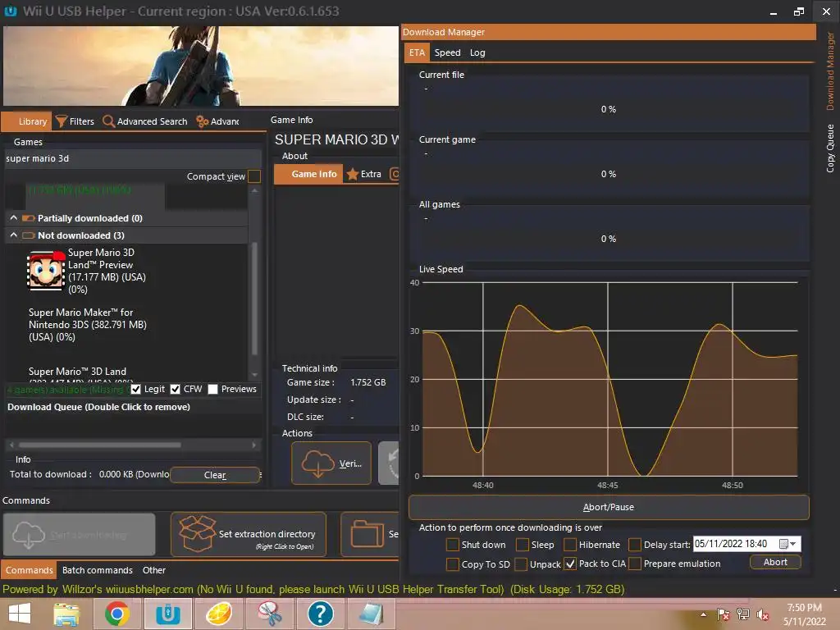The width and height of the screenshot is (840, 630).
Task: Click the Abort/Pause button
Action: 609,507
